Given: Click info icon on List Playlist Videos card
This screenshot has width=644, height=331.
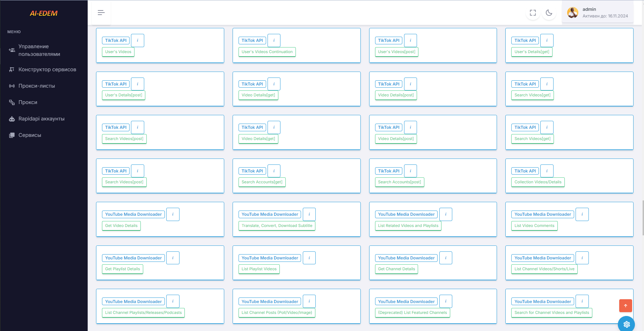Looking at the screenshot, I should pos(309,258).
